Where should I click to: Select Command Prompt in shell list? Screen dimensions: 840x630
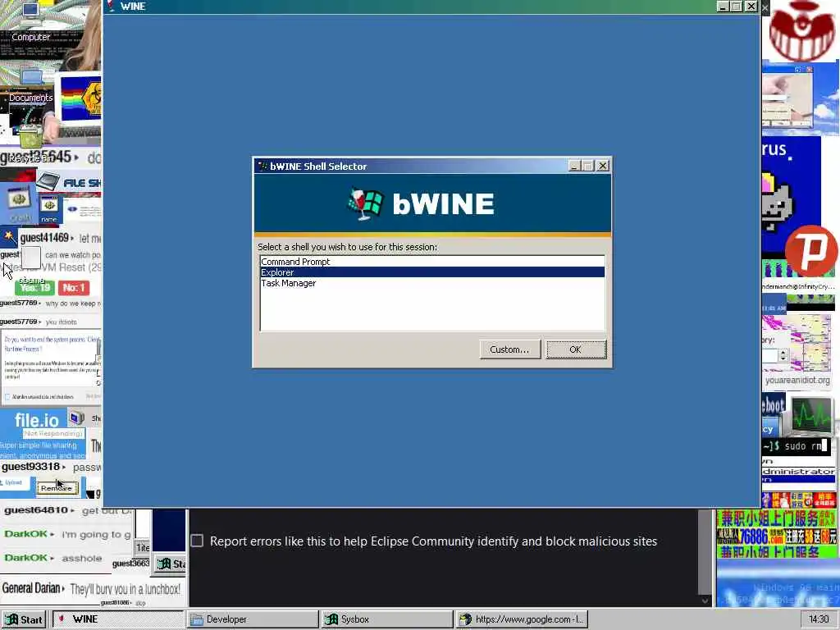(432, 262)
